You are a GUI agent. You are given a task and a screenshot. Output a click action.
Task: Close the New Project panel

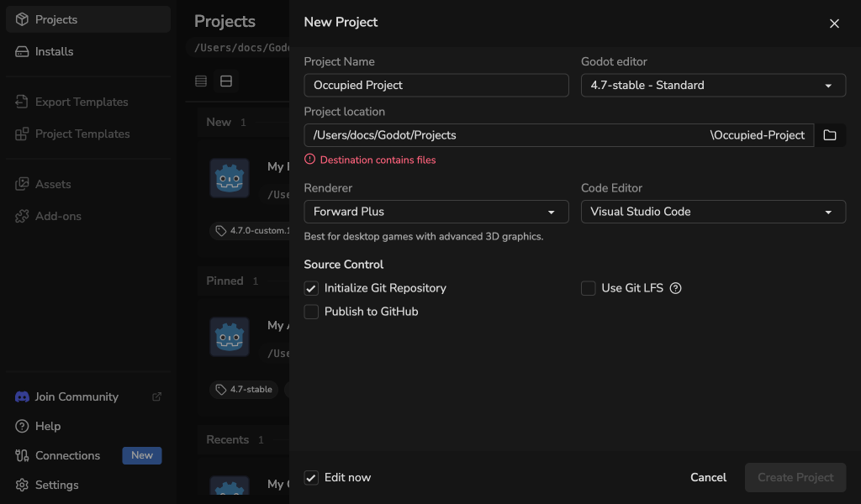[834, 23]
